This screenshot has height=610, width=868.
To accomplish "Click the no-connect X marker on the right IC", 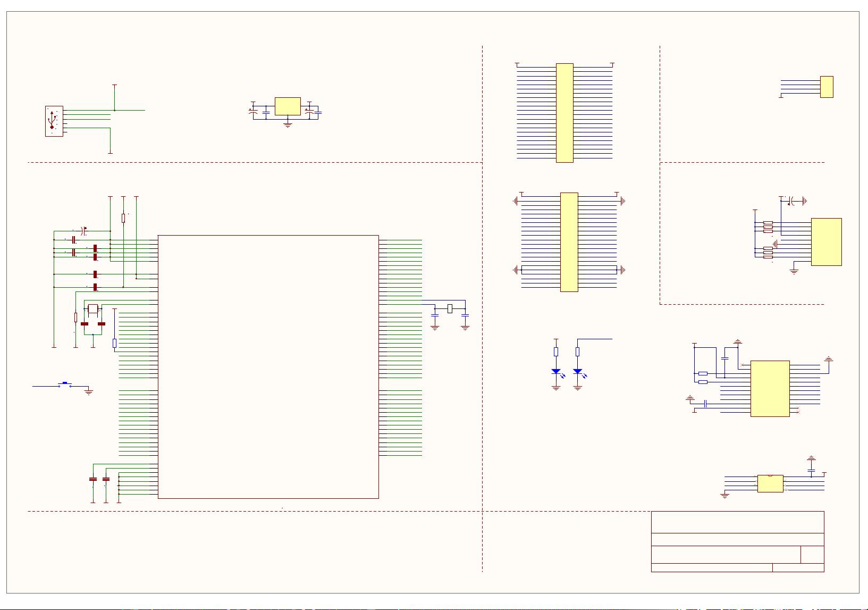I will 798,410.
